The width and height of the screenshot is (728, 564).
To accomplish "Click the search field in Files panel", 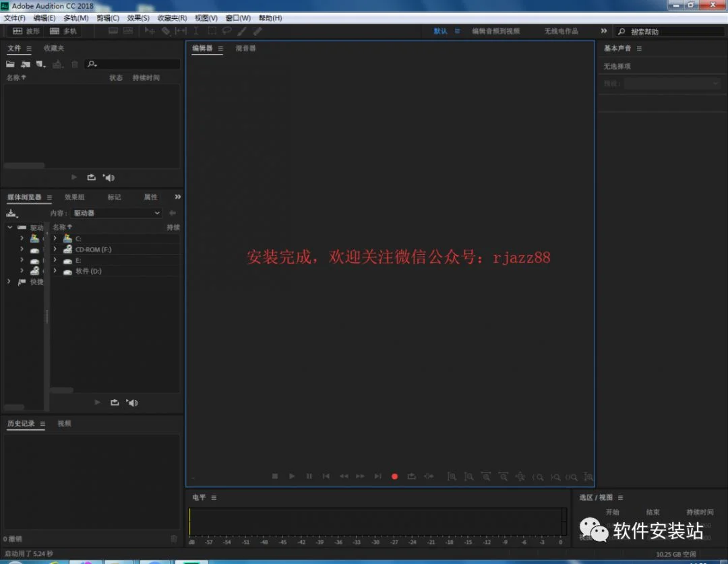I will (x=132, y=64).
